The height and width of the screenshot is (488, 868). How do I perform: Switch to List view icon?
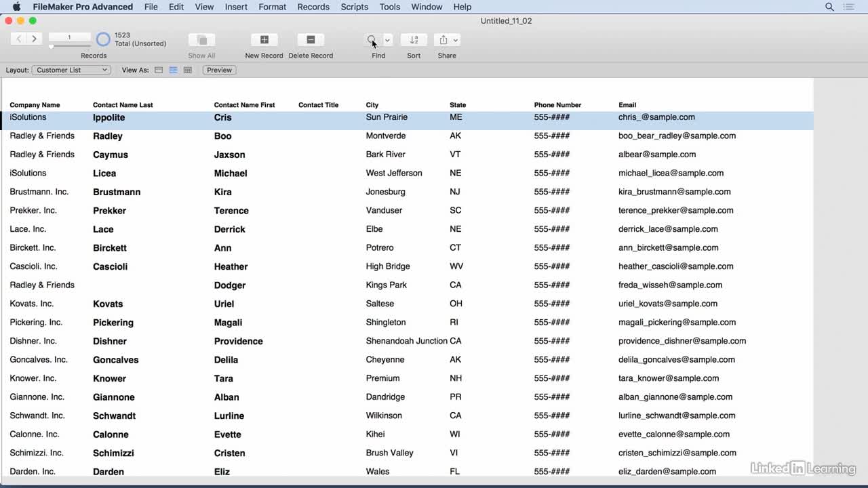click(173, 70)
